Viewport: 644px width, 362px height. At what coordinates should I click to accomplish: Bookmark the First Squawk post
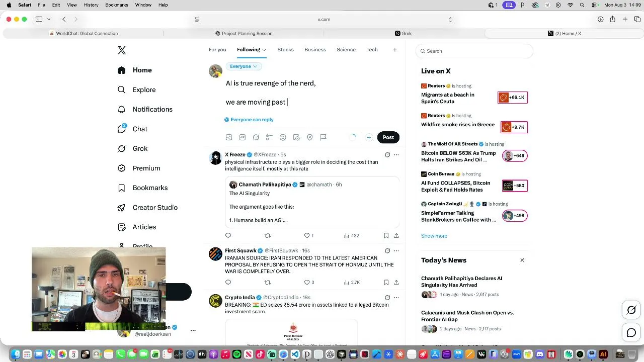tap(386, 283)
